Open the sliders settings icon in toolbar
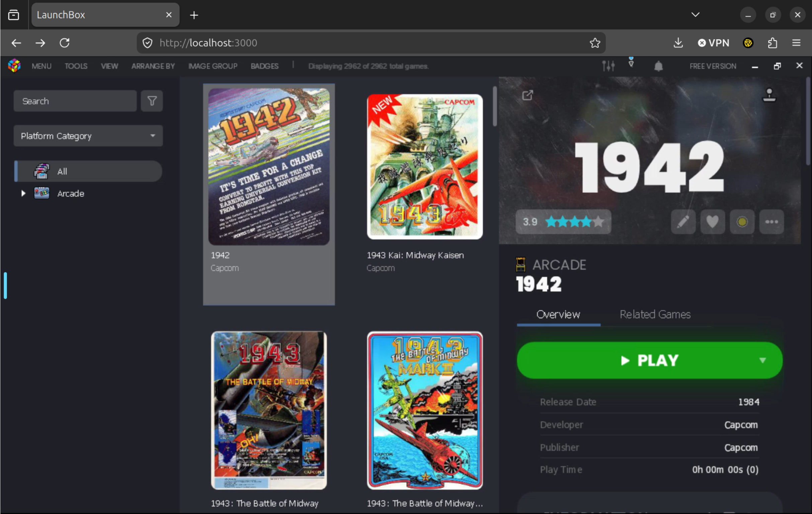 pos(608,66)
